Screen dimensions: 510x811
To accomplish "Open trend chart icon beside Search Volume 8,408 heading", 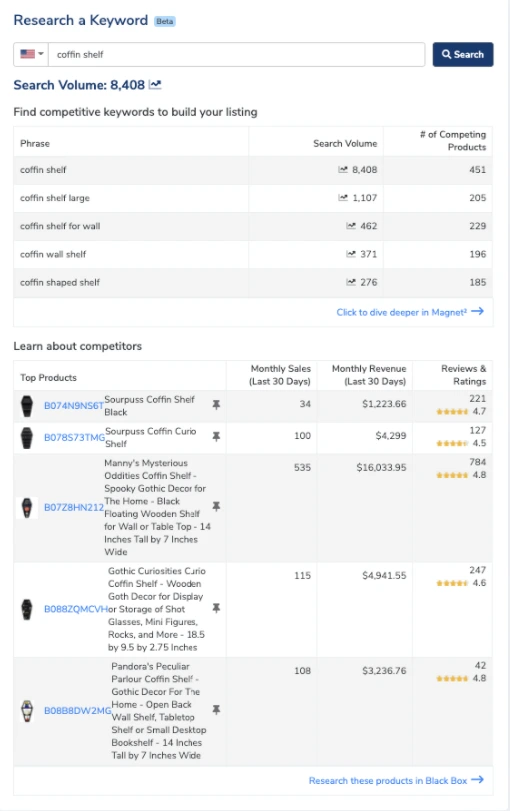I will (x=155, y=84).
